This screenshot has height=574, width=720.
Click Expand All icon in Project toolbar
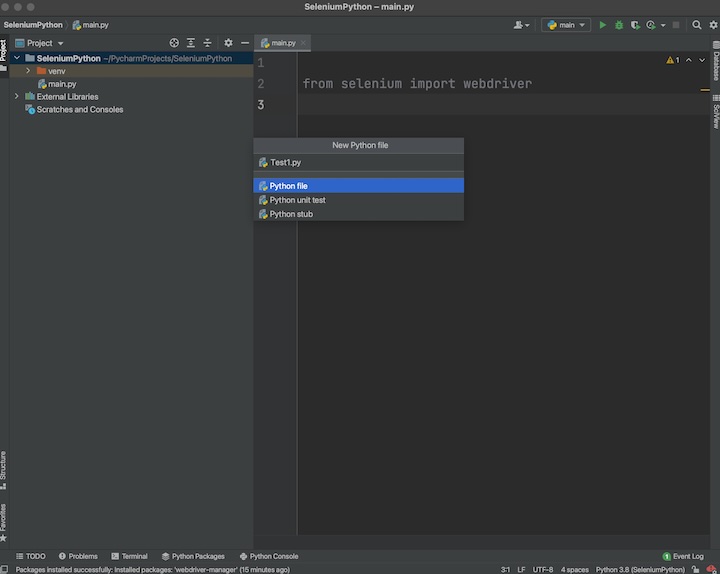coord(191,43)
